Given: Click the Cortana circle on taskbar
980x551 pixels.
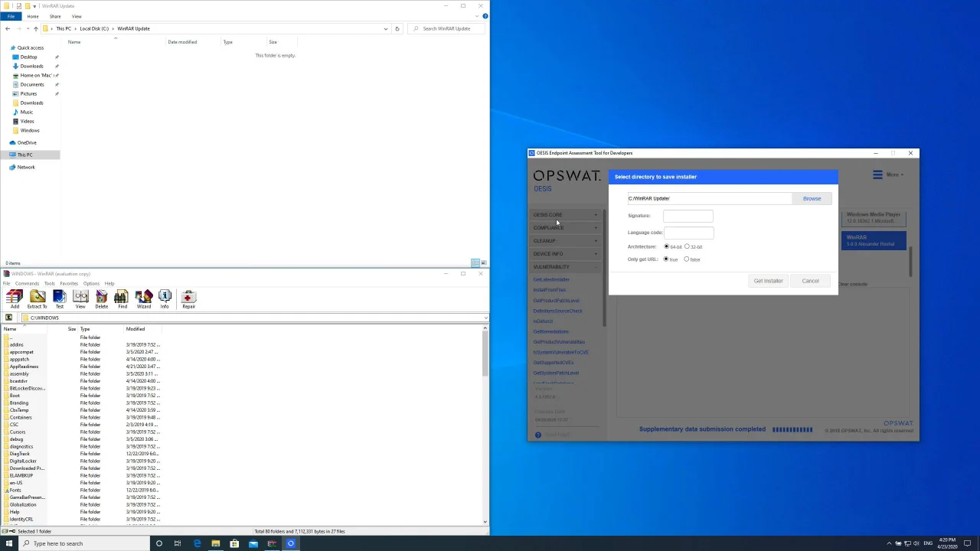Looking at the screenshot, I should pyautogui.click(x=159, y=543).
